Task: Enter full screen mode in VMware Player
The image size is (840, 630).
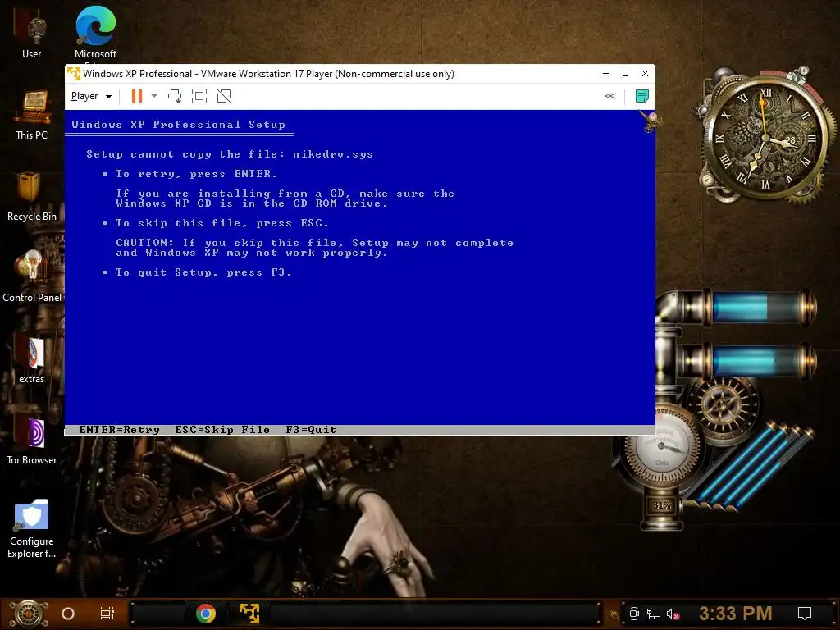Action: click(199, 96)
